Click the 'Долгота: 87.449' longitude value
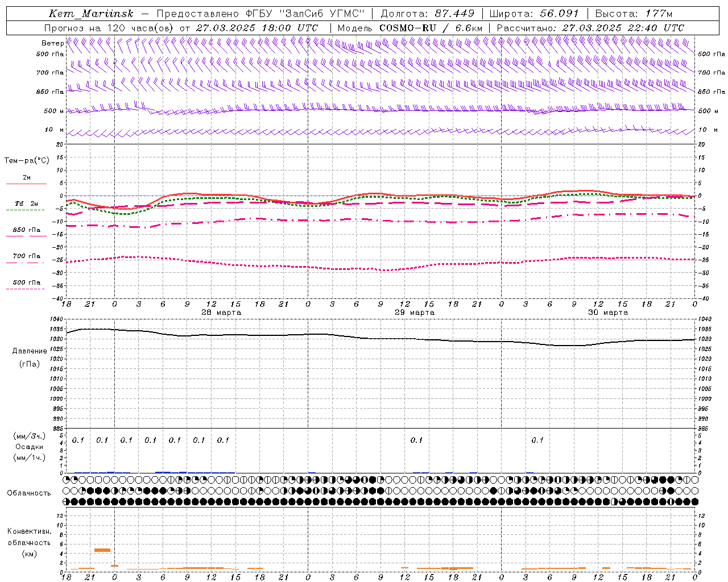The height and width of the screenshot is (582, 728). coord(428,14)
